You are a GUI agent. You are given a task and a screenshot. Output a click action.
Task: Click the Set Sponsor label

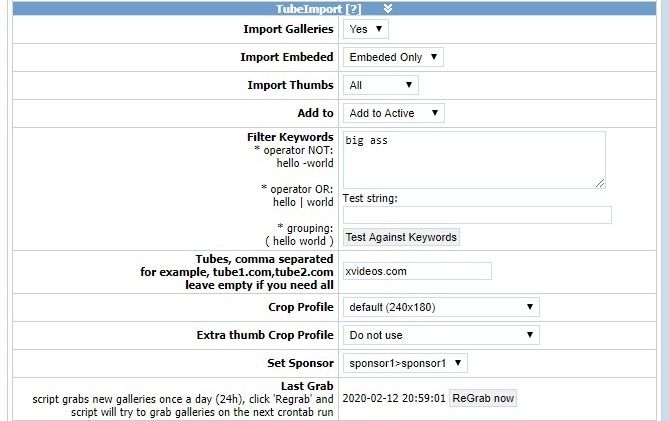coord(300,363)
